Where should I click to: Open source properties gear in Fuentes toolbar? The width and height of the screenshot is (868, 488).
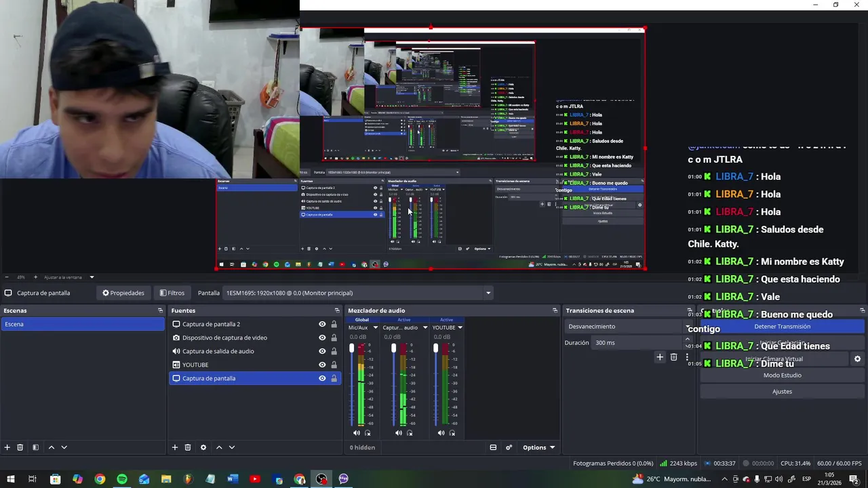[x=203, y=447]
